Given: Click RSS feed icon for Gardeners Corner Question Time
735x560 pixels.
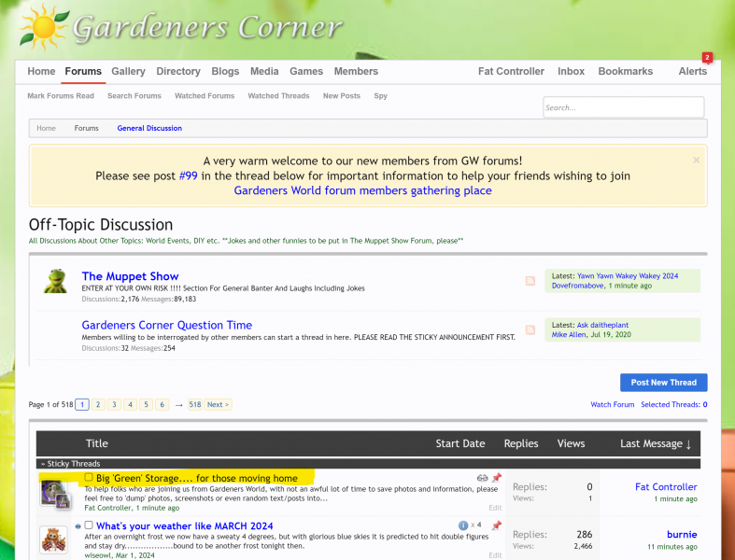Looking at the screenshot, I should pos(530,329).
